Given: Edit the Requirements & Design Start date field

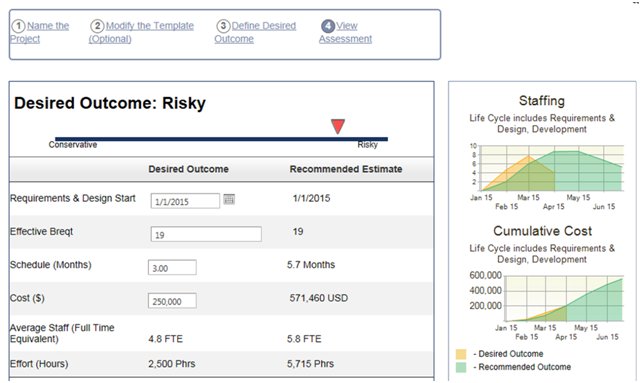Looking at the screenshot, I should coord(185,201).
